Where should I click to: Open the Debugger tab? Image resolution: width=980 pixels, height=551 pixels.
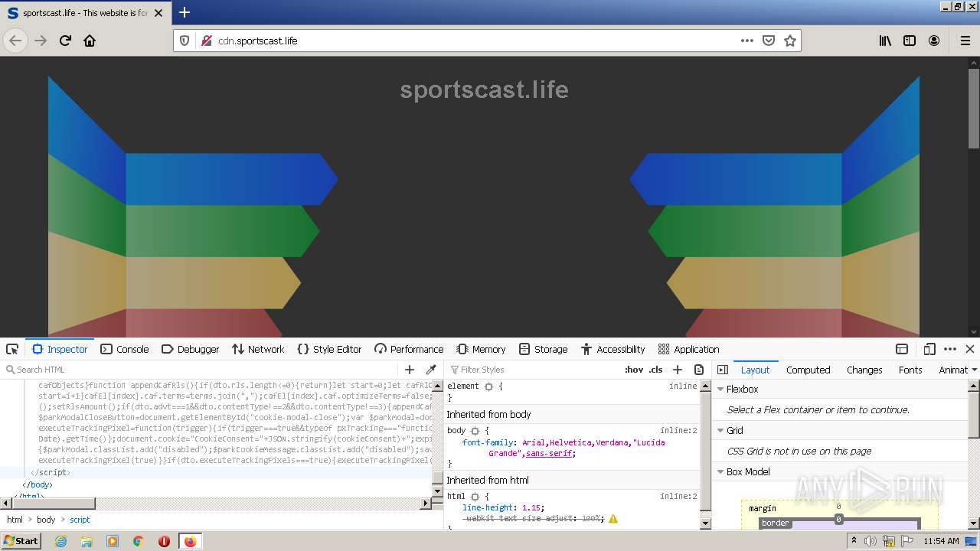point(190,349)
